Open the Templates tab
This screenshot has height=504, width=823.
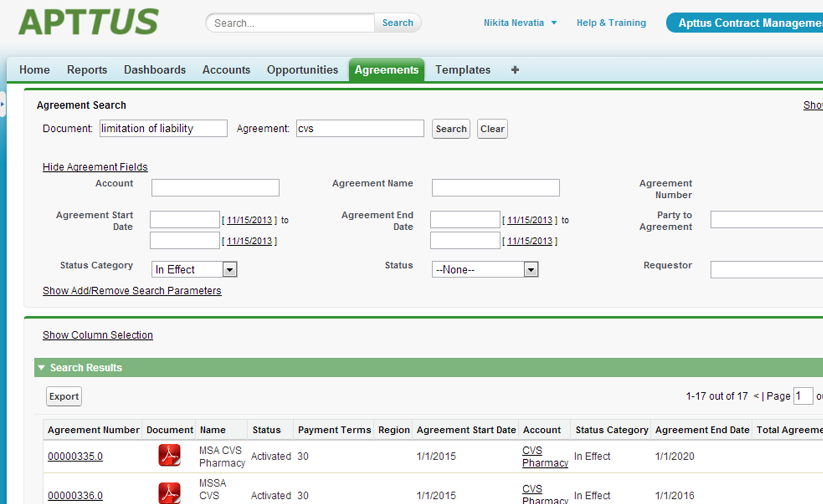[463, 70]
